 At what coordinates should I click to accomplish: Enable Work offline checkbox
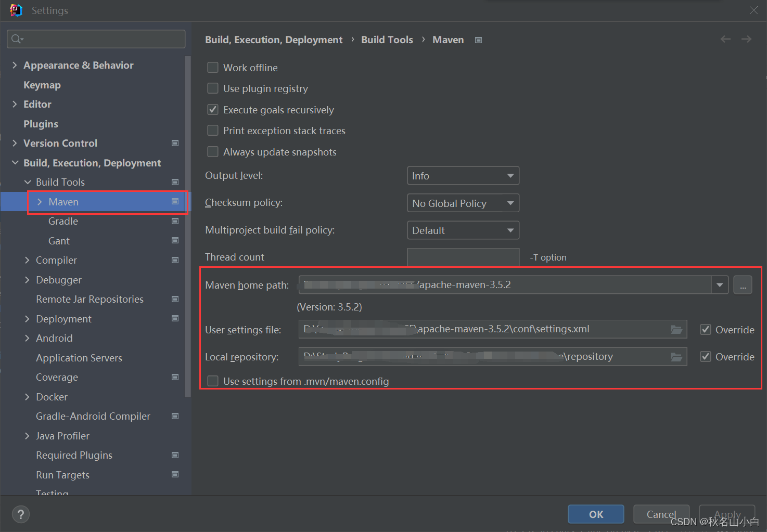click(213, 68)
